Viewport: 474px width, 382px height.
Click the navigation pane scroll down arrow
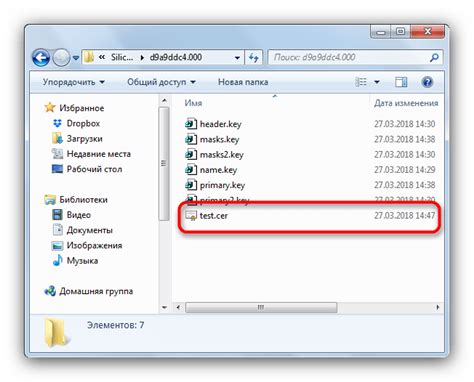click(164, 307)
